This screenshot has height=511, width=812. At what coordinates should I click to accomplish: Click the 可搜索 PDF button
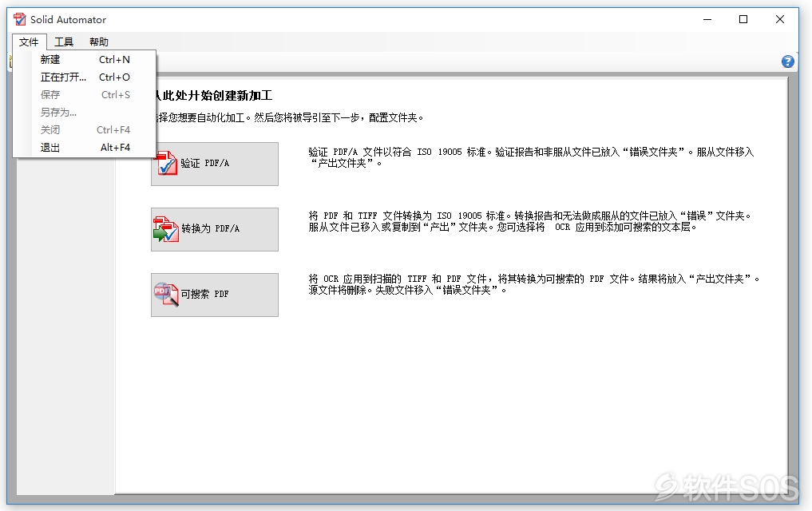[x=215, y=295]
